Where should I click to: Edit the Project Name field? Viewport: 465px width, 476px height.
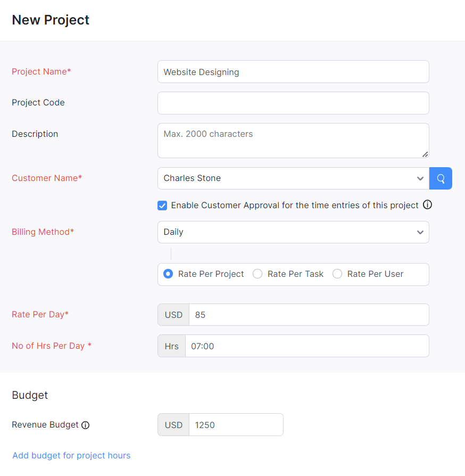point(293,72)
